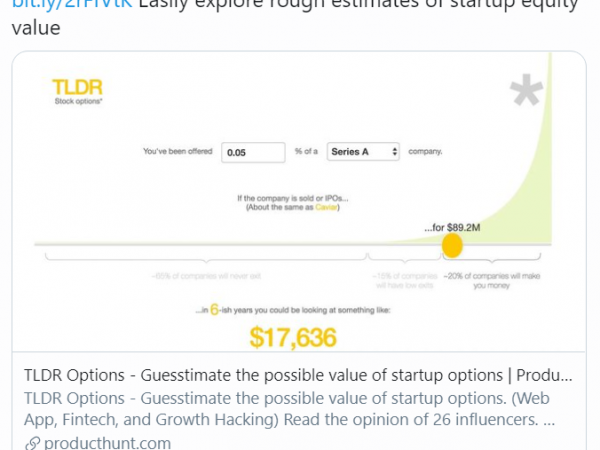Click the '15% of companies' low exits label
Screen dimensions: 600x450
[401, 279]
